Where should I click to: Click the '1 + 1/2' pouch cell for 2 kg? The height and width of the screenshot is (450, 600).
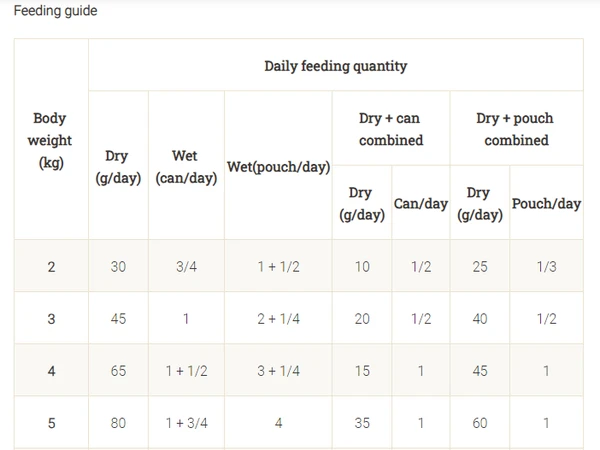pos(278,266)
